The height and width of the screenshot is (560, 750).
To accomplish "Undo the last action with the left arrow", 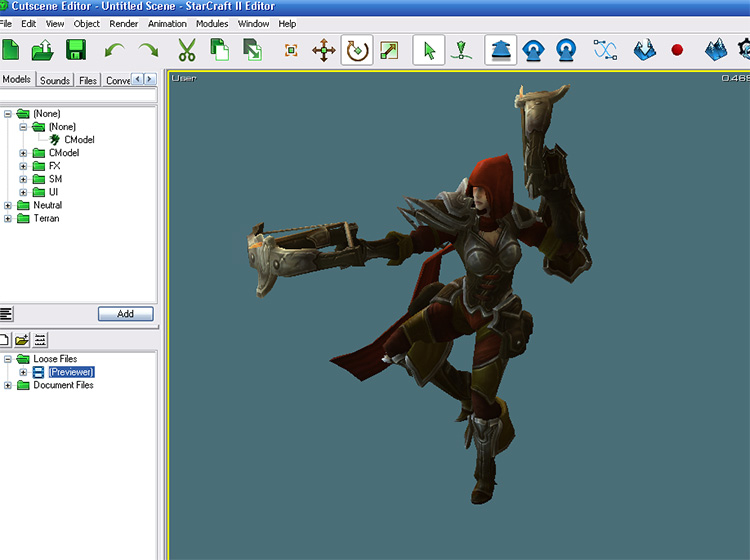I will point(114,50).
